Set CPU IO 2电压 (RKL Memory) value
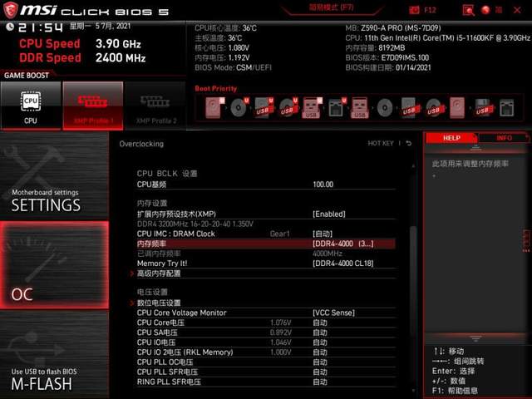The width and height of the screenshot is (532, 399). click(320, 352)
